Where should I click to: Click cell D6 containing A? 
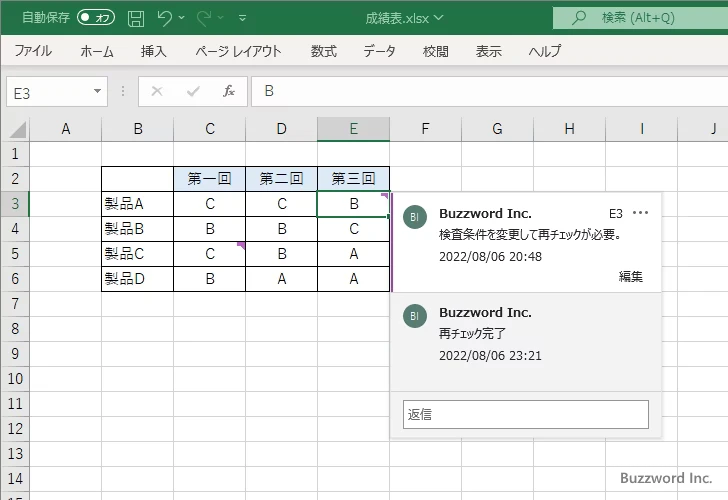tap(281, 279)
